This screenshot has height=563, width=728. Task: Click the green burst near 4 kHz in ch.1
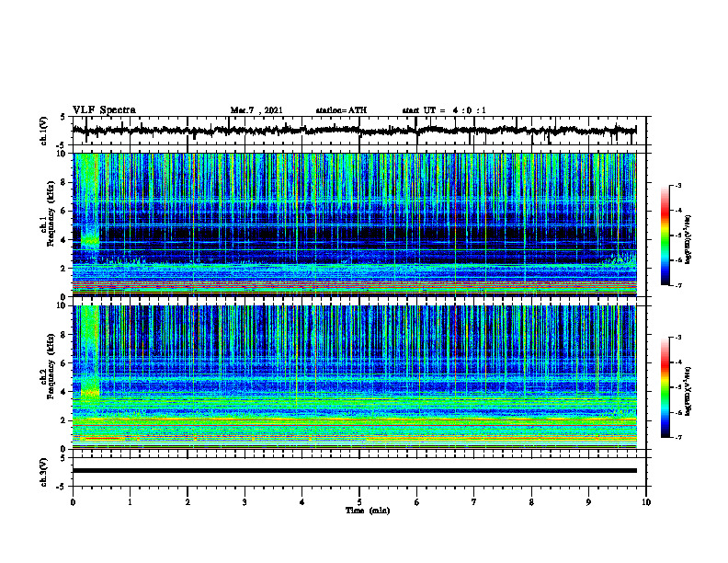[x=90, y=241]
